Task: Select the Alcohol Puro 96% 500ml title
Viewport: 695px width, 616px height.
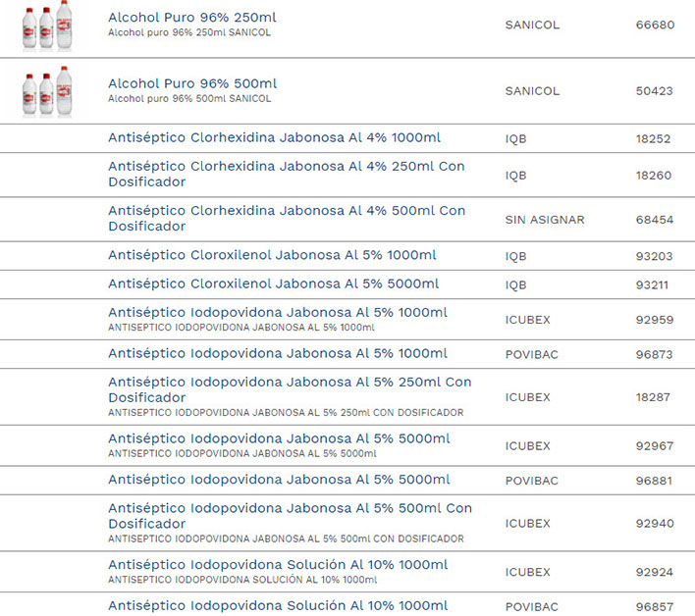Action: click(x=192, y=83)
